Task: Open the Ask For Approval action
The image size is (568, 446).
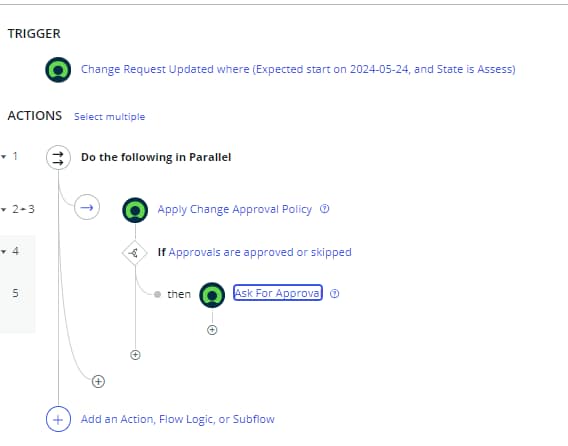Action: 277,293
